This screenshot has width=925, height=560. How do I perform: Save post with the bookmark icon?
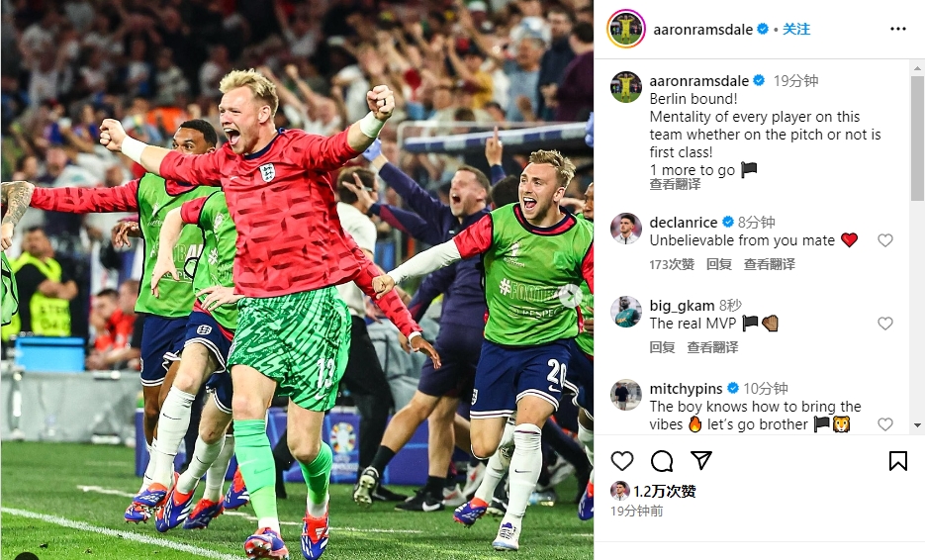click(898, 461)
